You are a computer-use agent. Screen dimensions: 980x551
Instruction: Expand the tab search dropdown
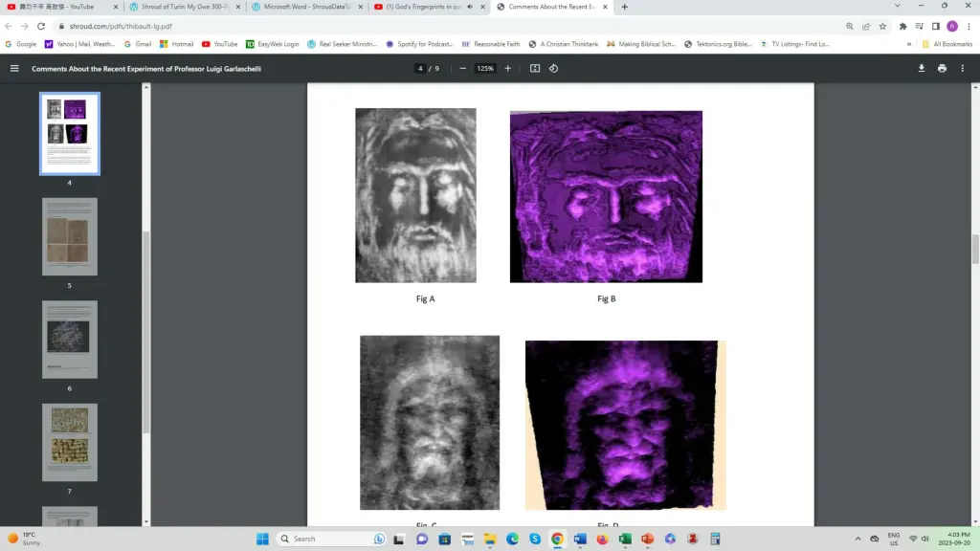click(898, 7)
